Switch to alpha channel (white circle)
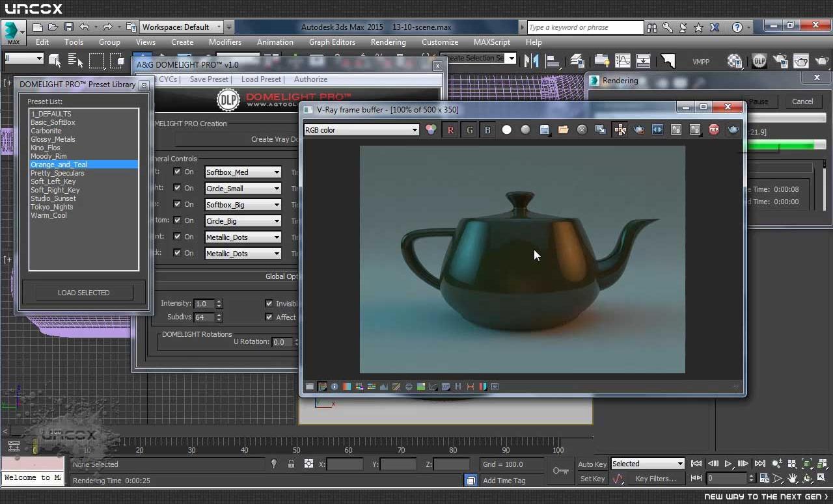This screenshot has width=833, height=504. click(x=506, y=130)
